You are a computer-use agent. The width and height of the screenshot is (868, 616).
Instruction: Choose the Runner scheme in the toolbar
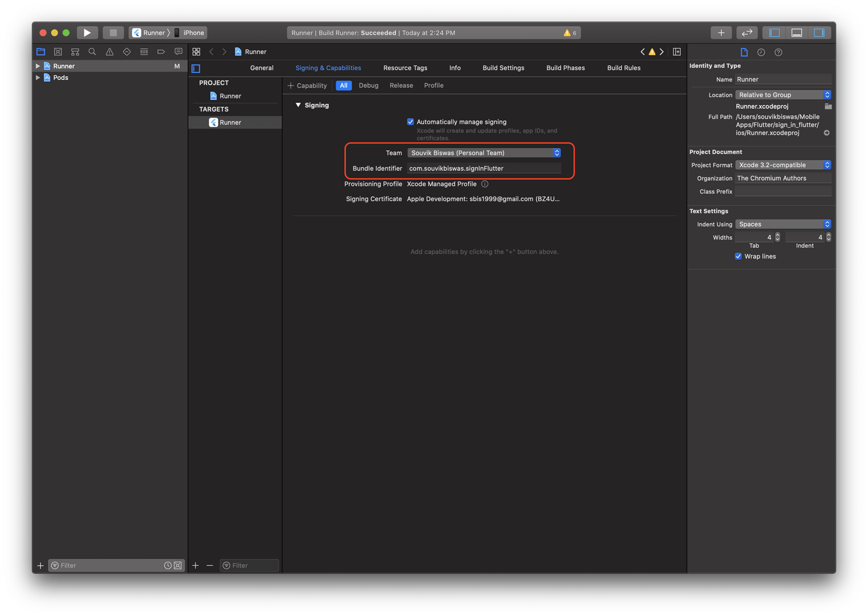tap(149, 33)
